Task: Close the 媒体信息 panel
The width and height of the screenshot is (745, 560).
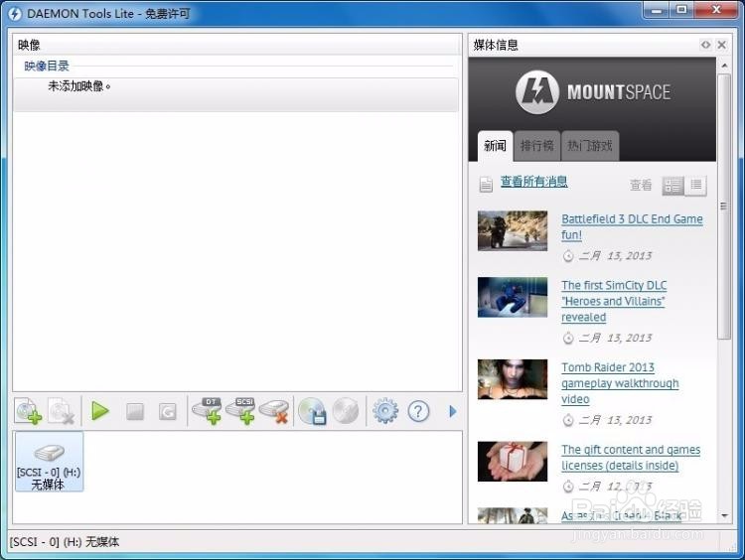Action: tap(722, 45)
